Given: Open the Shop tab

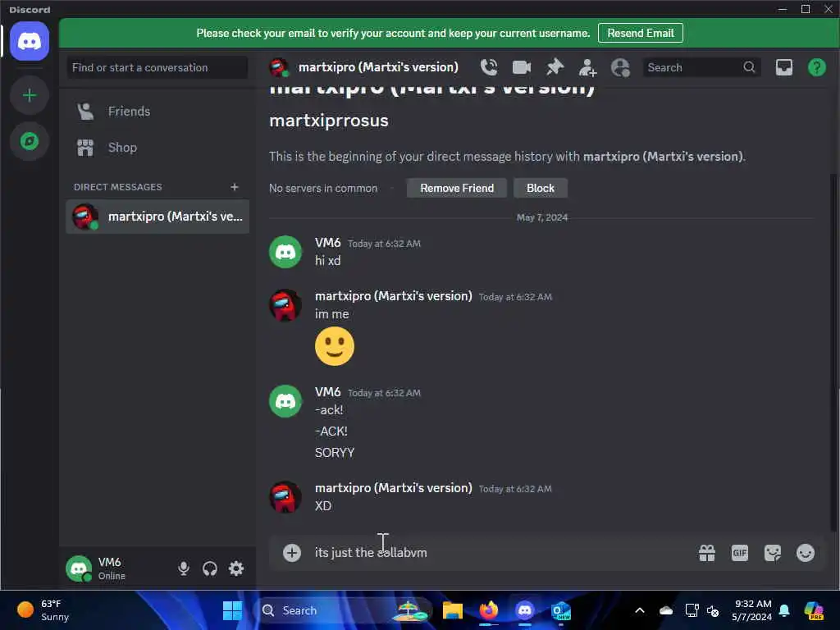Looking at the screenshot, I should pyautogui.click(x=157, y=148).
